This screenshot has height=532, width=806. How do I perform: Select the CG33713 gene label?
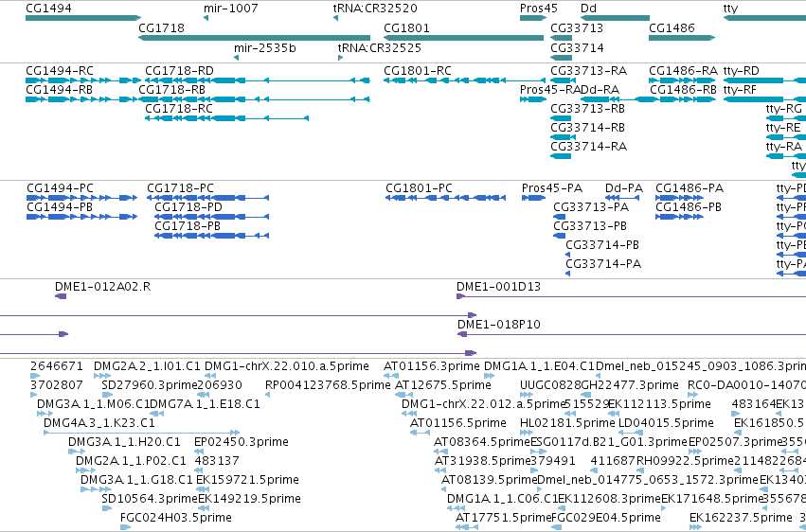click(577, 27)
